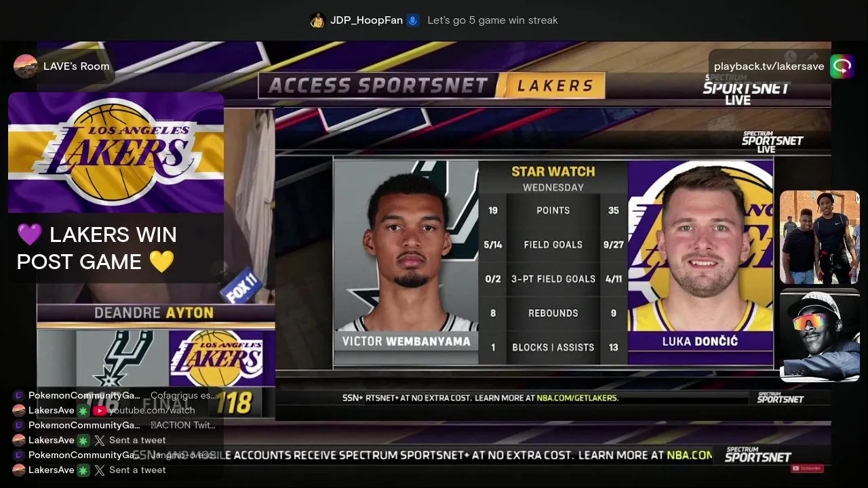Image resolution: width=868 pixels, height=488 pixels.
Task: Click the red YouTube icon in chat
Action: pos(100,410)
